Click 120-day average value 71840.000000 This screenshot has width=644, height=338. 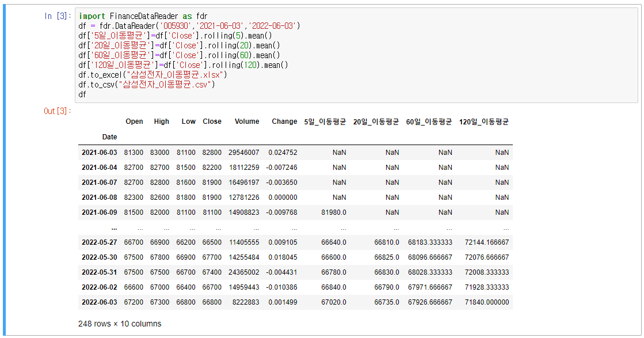487,302
